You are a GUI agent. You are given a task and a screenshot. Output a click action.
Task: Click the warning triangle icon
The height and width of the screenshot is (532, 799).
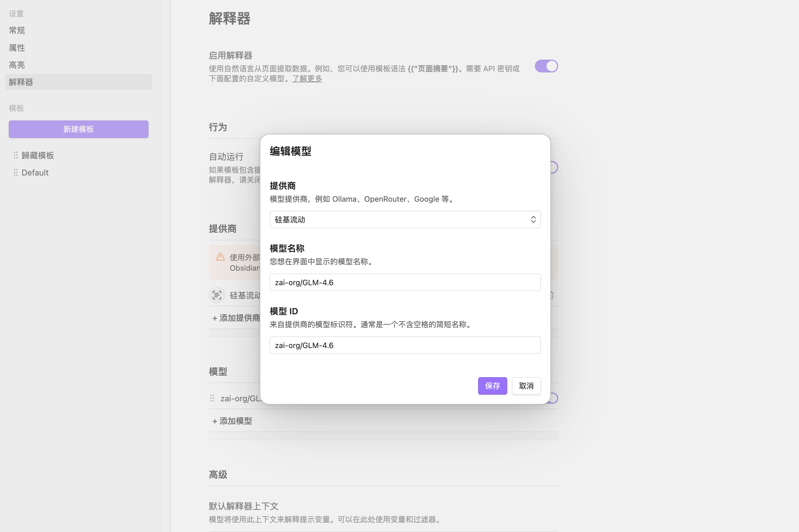(220, 257)
